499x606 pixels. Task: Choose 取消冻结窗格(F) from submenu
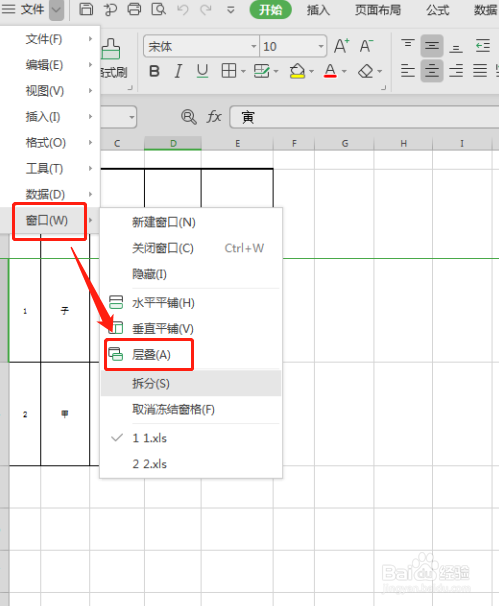click(191, 409)
